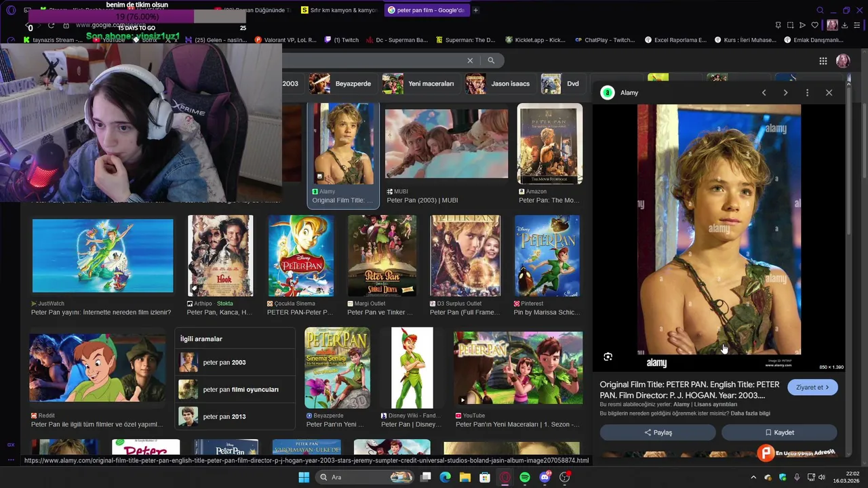Switch to the Sıfır km kamyon tab
The width and height of the screenshot is (868, 488).
pyautogui.click(x=338, y=10)
